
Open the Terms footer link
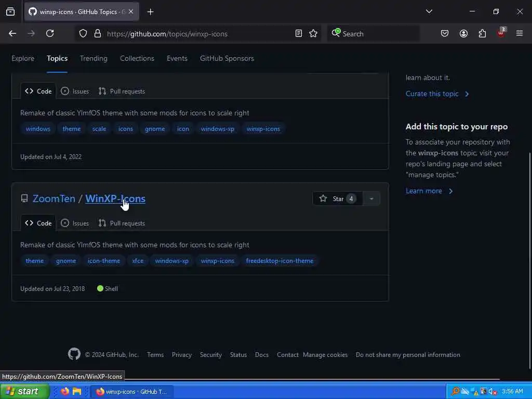pyautogui.click(x=155, y=355)
